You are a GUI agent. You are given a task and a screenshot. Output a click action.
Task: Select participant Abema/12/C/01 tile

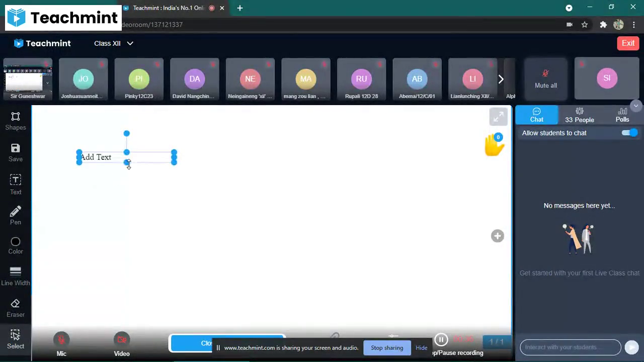click(x=417, y=79)
